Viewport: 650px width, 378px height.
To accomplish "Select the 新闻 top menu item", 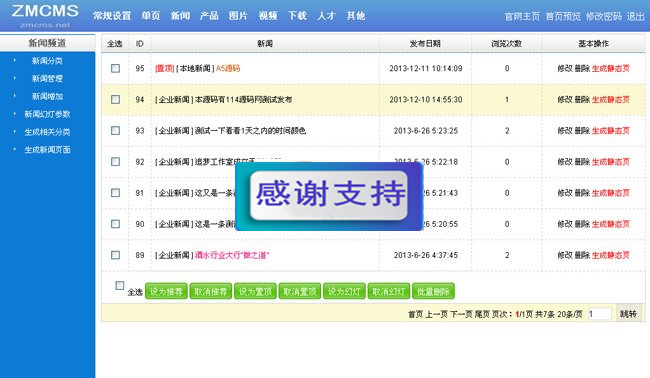I will coord(180,16).
